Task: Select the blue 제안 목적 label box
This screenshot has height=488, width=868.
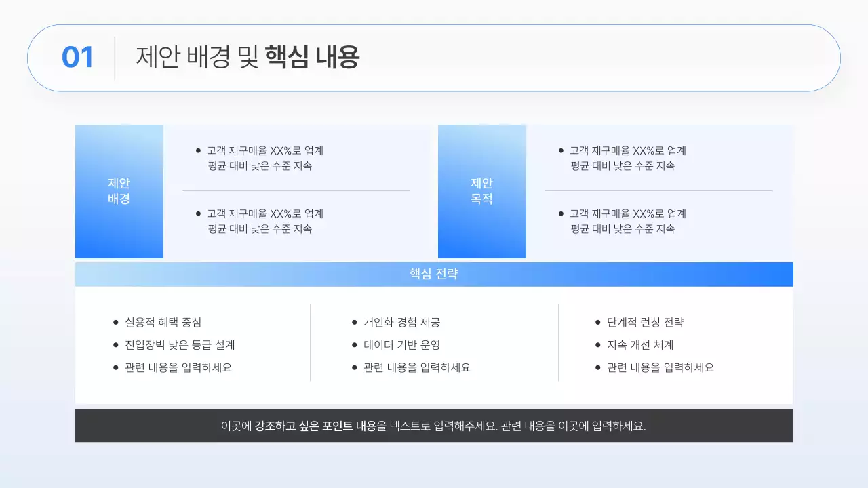Action: point(482,191)
